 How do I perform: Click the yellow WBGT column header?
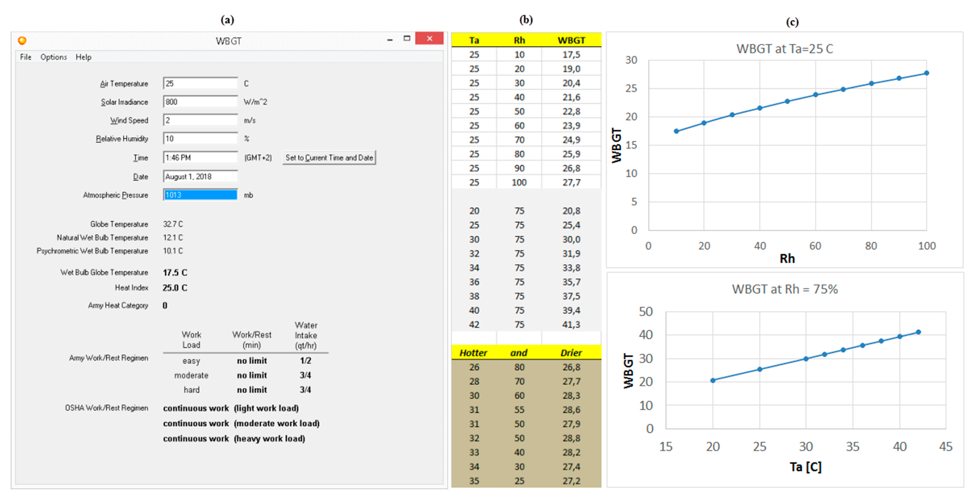click(571, 40)
